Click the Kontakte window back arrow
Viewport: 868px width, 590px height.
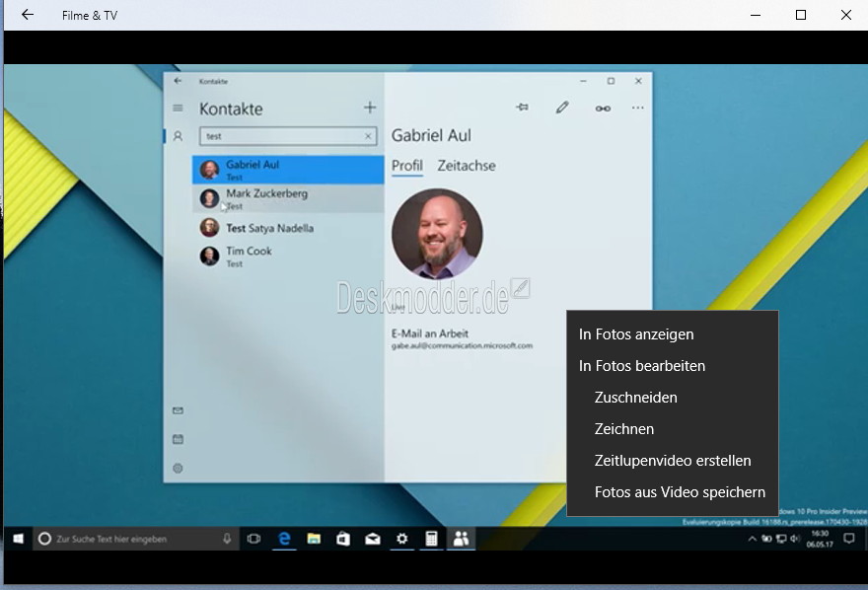click(178, 81)
